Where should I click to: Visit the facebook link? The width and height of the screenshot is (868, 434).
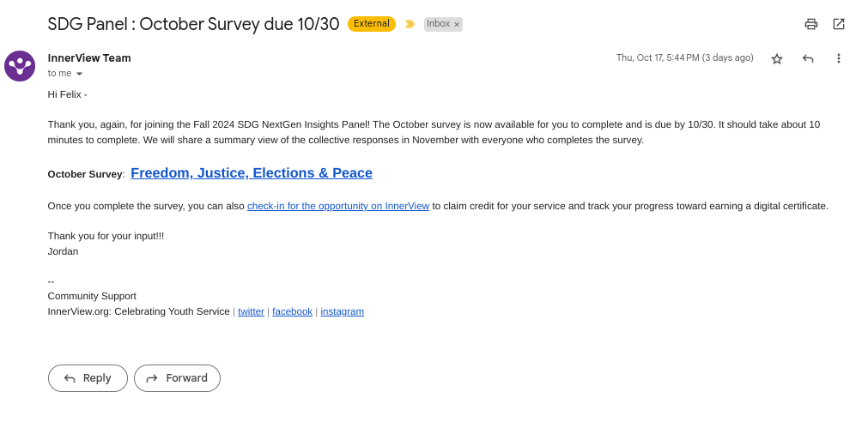(292, 311)
